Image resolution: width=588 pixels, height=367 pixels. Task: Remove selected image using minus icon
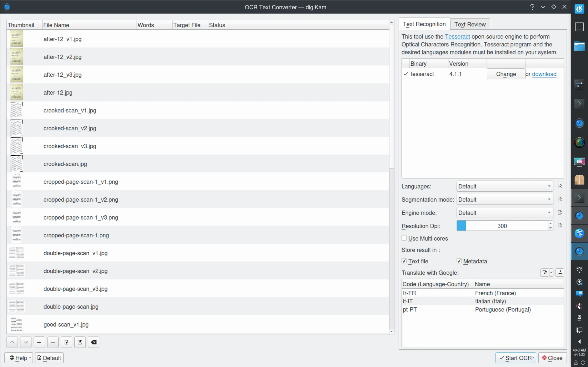click(x=53, y=342)
